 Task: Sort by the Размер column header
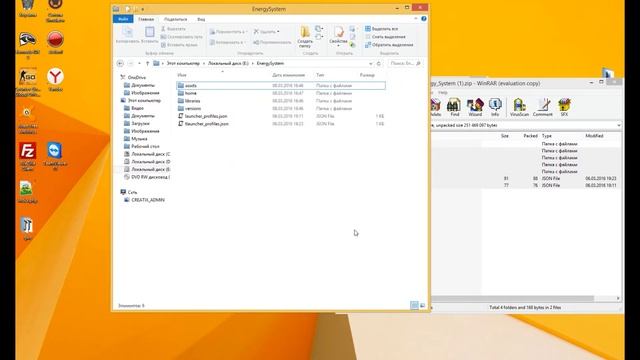(x=367, y=75)
